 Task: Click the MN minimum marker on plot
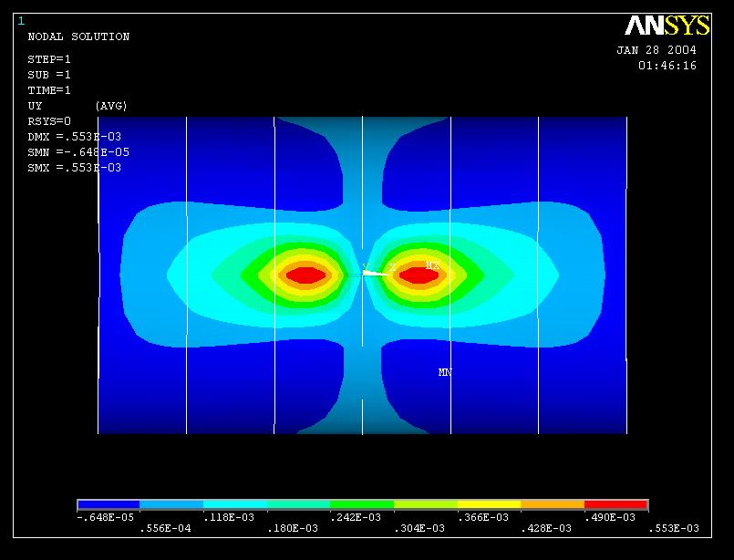[x=445, y=372]
